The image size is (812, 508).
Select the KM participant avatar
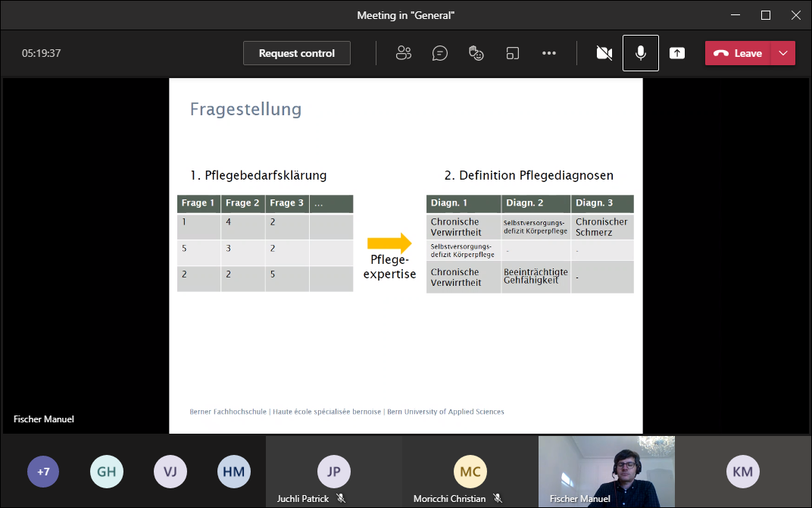pos(742,472)
